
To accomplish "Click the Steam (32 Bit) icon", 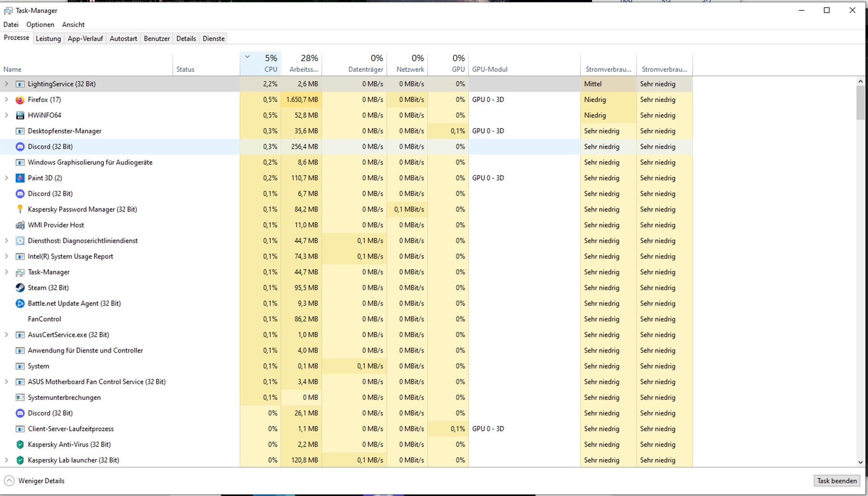I will [20, 288].
